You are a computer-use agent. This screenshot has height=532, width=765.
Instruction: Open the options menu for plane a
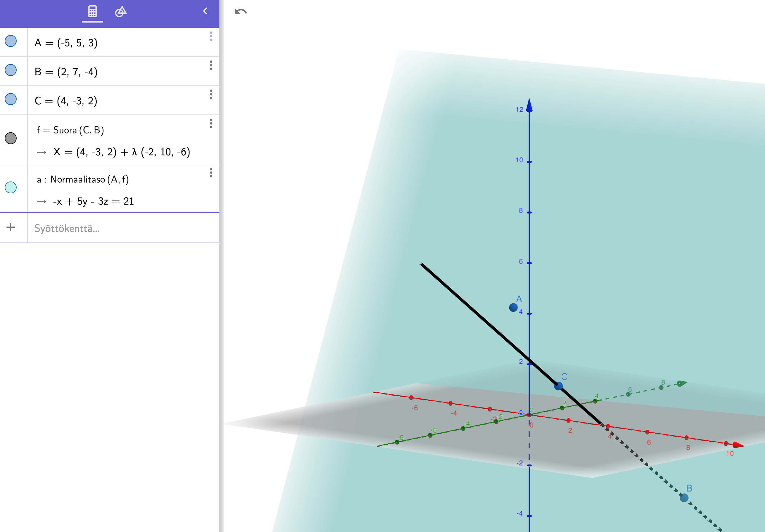(211, 173)
